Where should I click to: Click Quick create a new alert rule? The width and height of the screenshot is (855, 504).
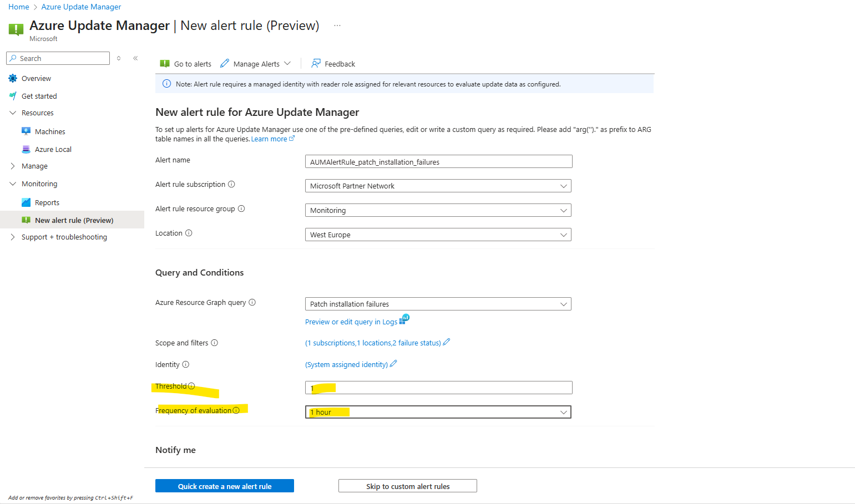coord(225,486)
